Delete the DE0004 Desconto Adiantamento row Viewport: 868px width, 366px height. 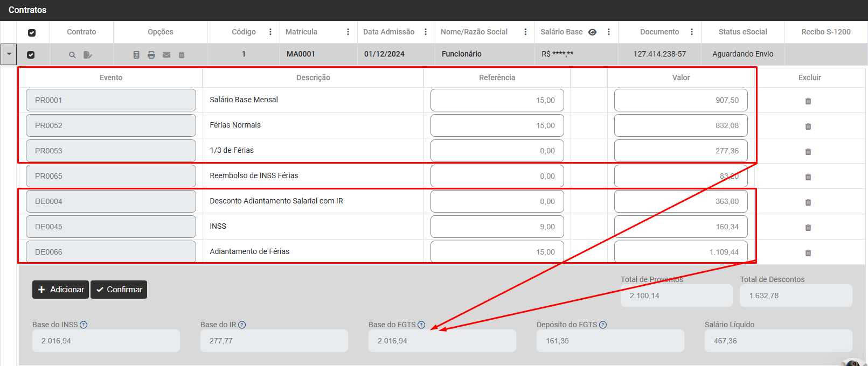808,202
